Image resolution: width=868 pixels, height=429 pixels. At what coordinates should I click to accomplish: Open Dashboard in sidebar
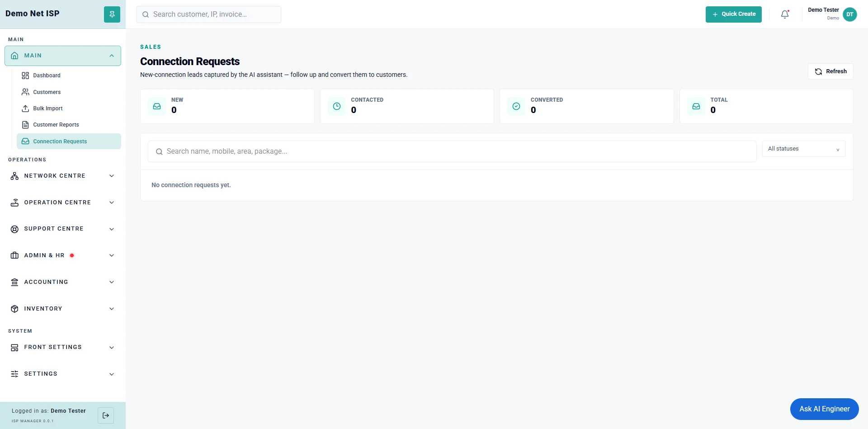tap(69, 75)
